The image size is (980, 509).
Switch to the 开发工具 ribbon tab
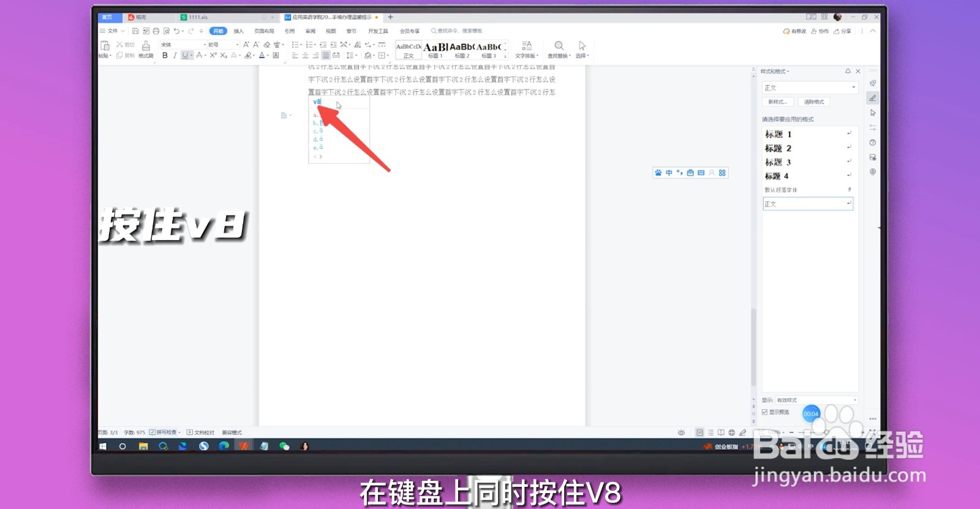378,31
